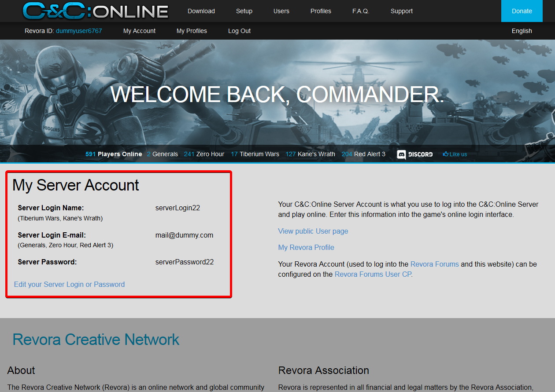
Task: Open the dummyuser6767 Revora ID link
Action: click(79, 31)
